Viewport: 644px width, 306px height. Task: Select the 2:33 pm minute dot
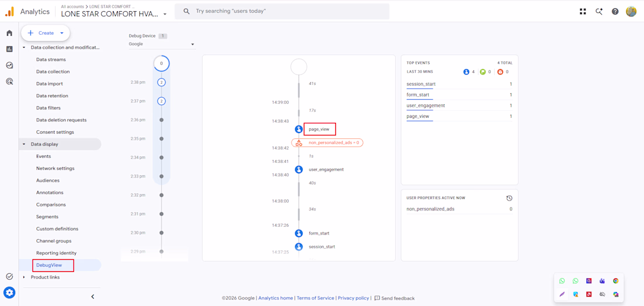[x=162, y=176]
